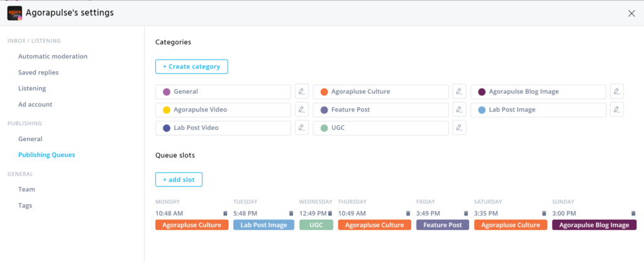The height and width of the screenshot is (262, 644).
Task: Open Team settings
Action: [26, 189]
